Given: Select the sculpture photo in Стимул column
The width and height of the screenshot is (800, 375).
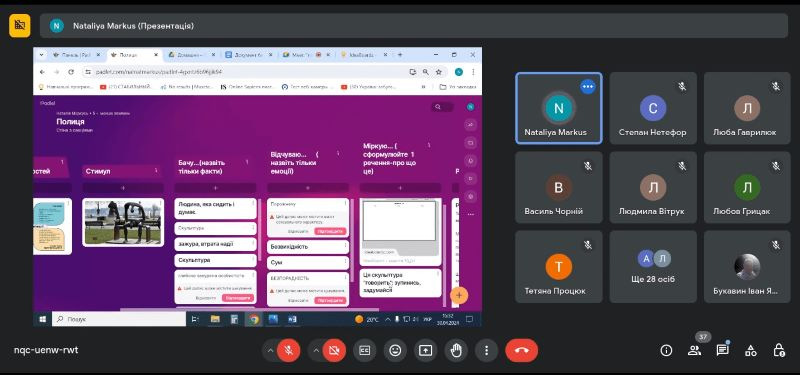Looking at the screenshot, I should (123, 222).
